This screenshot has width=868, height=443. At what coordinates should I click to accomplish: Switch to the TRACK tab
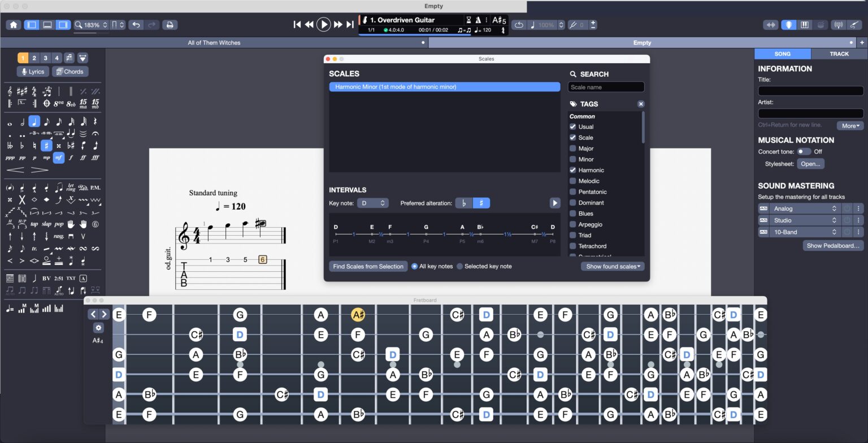click(839, 54)
